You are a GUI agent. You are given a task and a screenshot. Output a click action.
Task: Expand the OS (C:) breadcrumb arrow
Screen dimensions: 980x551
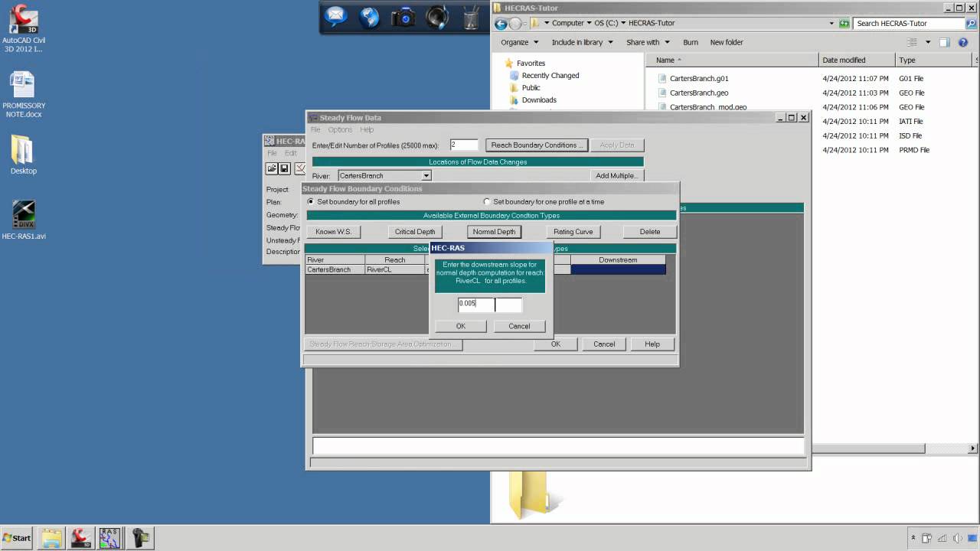point(623,24)
